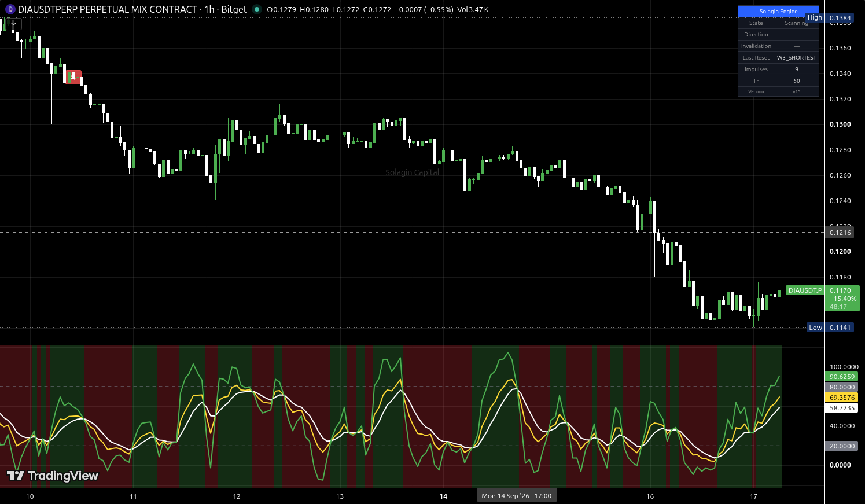Click the low value L0.1272
This screenshot has width=865, height=504.
[345, 10]
